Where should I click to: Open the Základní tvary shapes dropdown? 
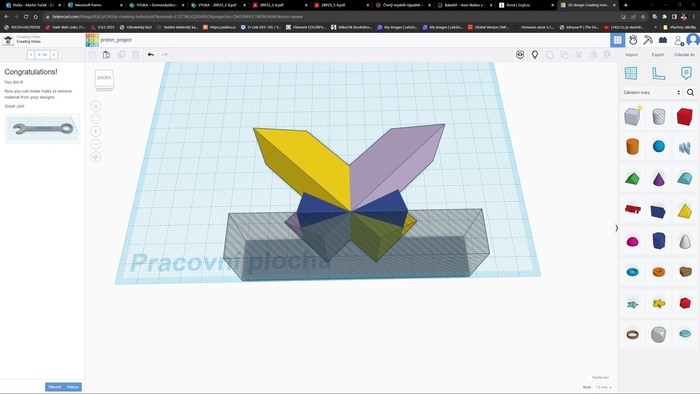(651, 92)
